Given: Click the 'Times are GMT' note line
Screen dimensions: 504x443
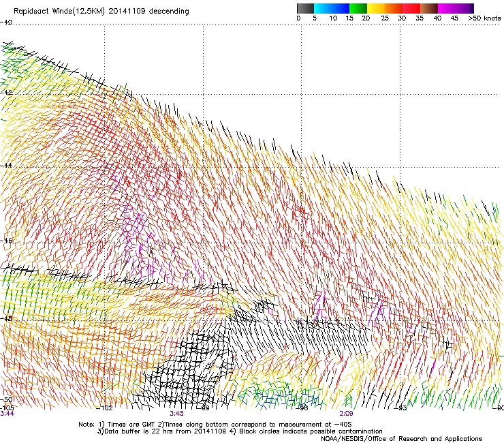Looking at the screenshot, I should 215,425.
